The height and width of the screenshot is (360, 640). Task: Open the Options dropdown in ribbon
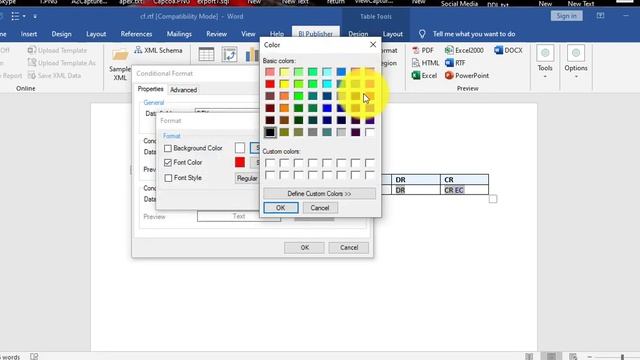pos(576,62)
